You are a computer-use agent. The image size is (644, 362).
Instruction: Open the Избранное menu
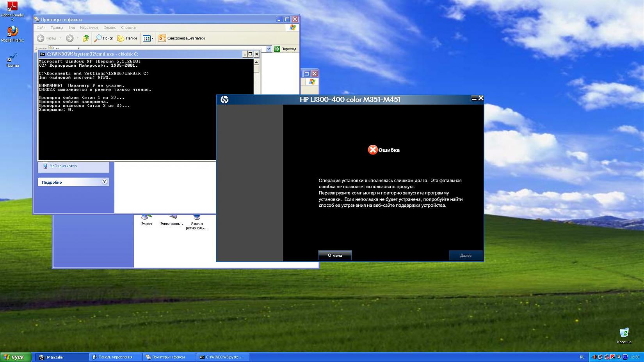click(x=89, y=28)
